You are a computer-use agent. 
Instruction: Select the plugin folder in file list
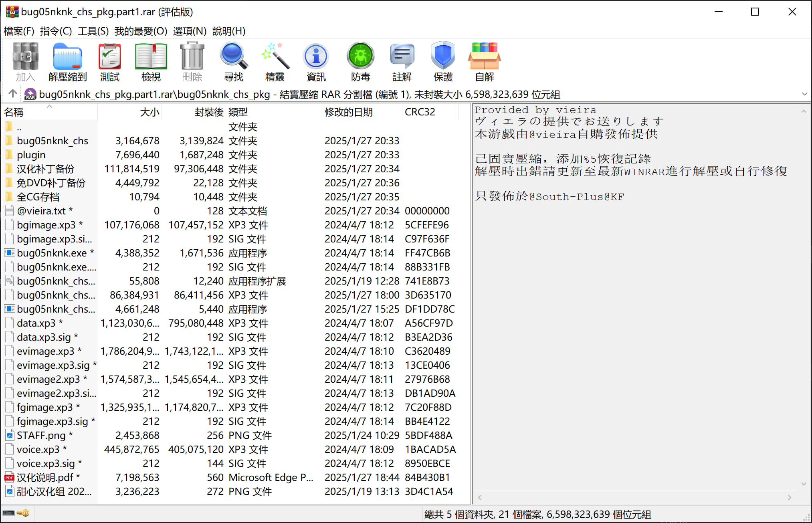click(x=31, y=155)
